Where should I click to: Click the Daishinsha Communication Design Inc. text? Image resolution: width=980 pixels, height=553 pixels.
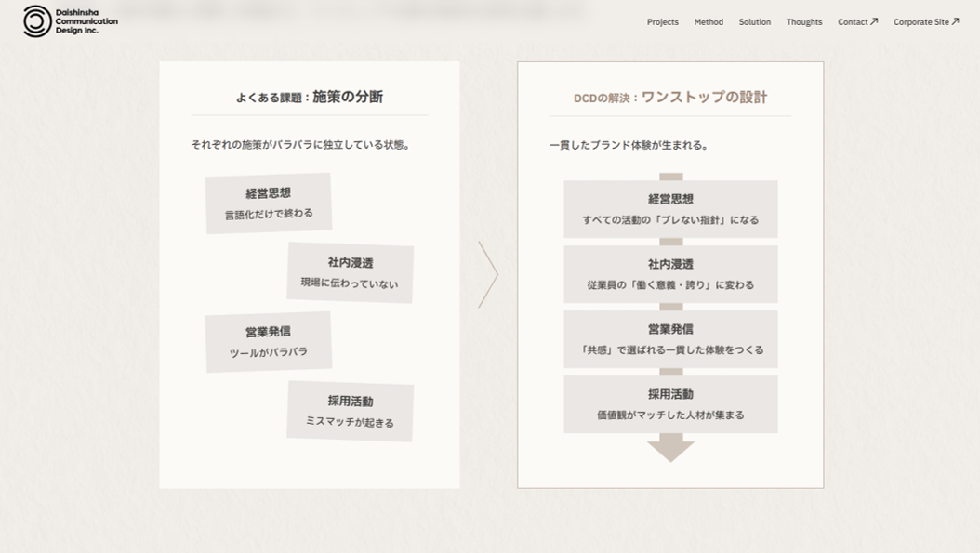pyautogui.click(x=86, y=21)
